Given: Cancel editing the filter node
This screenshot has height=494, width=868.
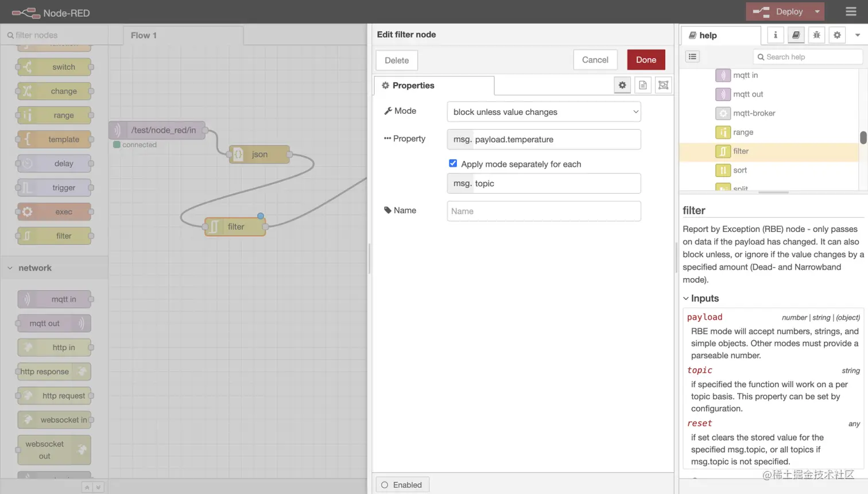Looking at the screenshot, I should click(595, 59).
